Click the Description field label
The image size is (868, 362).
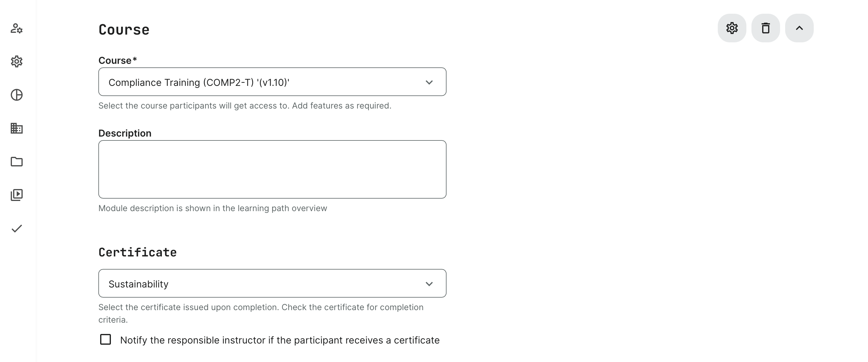(125, 133)
